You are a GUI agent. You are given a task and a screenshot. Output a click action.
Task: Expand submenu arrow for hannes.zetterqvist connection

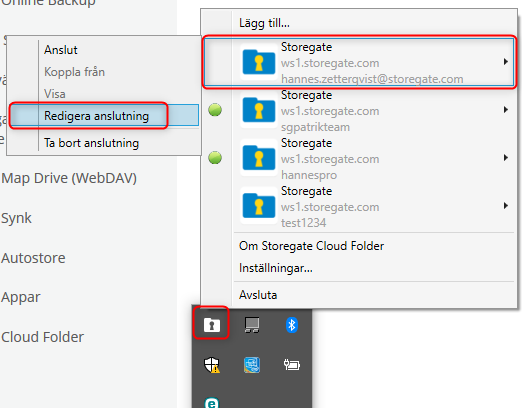506,62
